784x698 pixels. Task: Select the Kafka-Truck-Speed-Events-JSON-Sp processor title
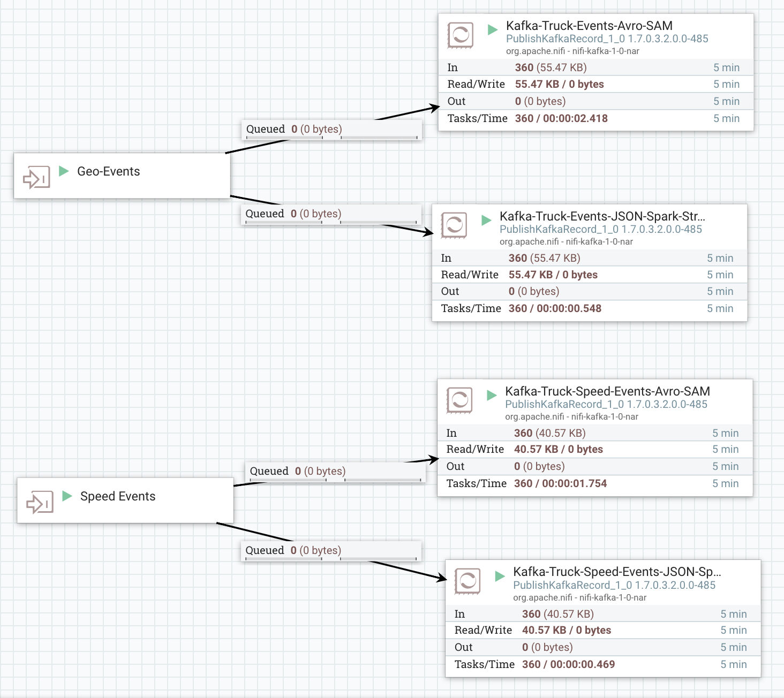617,572
